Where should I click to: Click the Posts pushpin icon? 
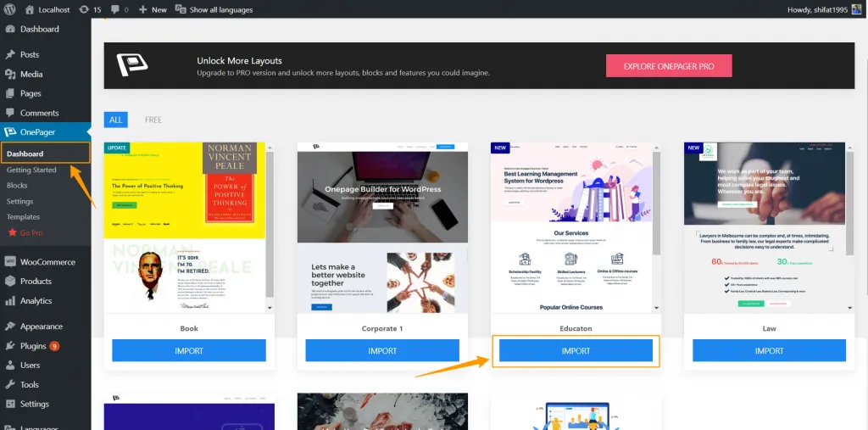pos(10,54)
